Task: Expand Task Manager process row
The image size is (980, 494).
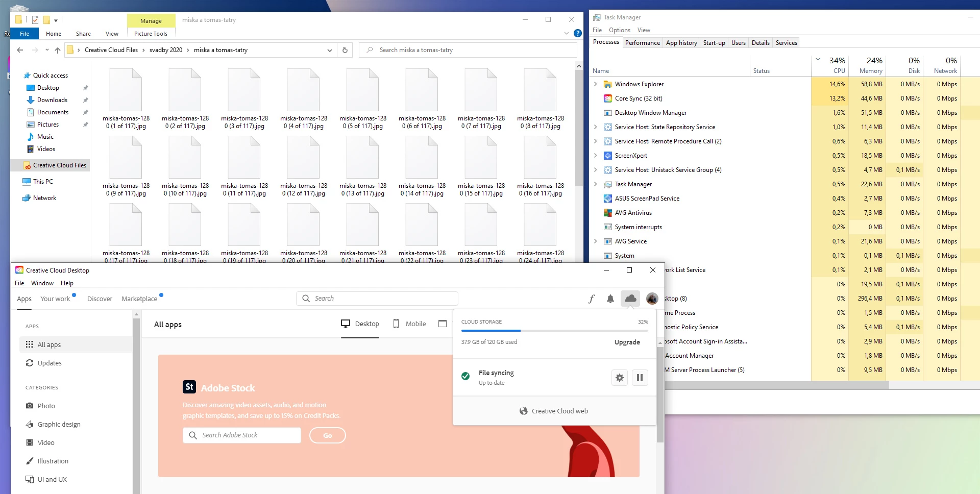Action: [x=595, y=184]
